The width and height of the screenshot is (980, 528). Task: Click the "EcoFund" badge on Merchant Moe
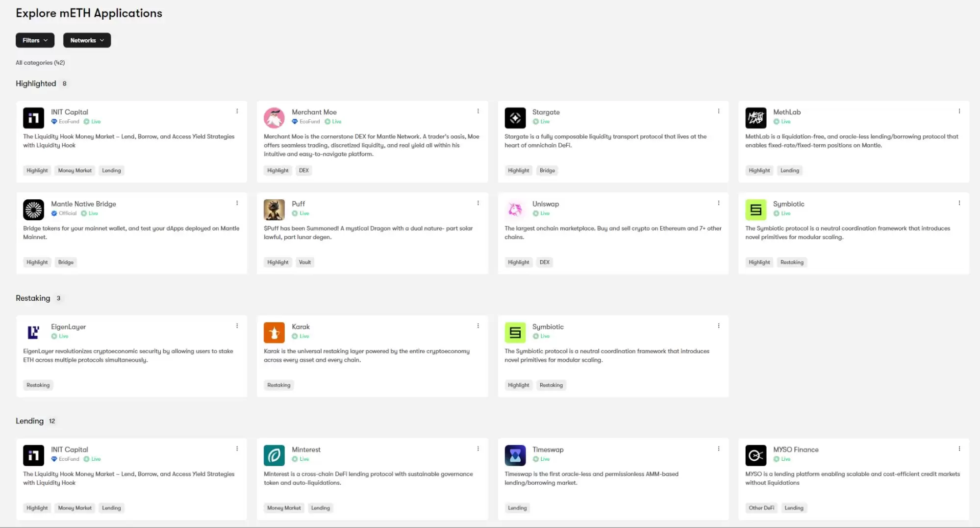(306, 122)
